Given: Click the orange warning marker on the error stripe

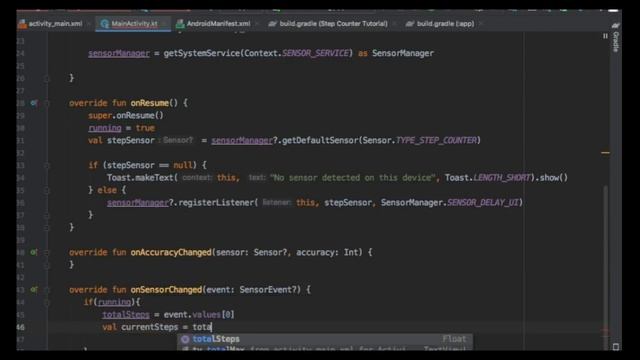Looking at the screenshot, I should pos(605,153).
